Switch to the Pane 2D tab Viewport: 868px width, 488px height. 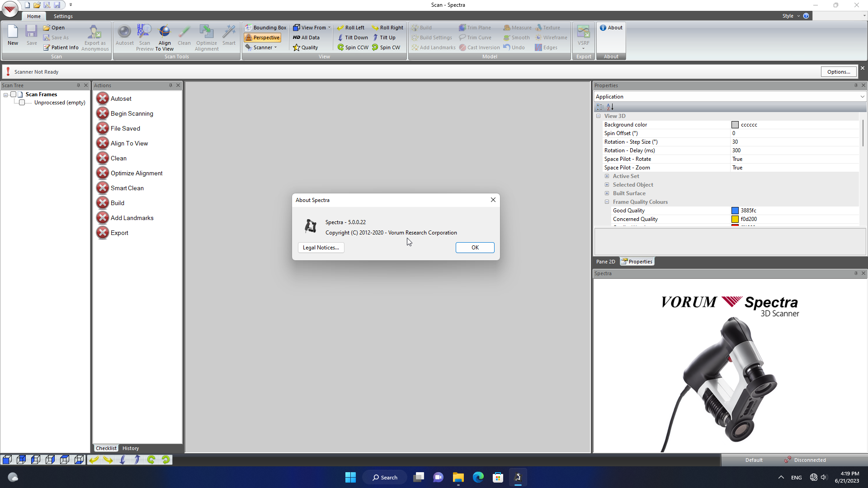tap(605, 262)
